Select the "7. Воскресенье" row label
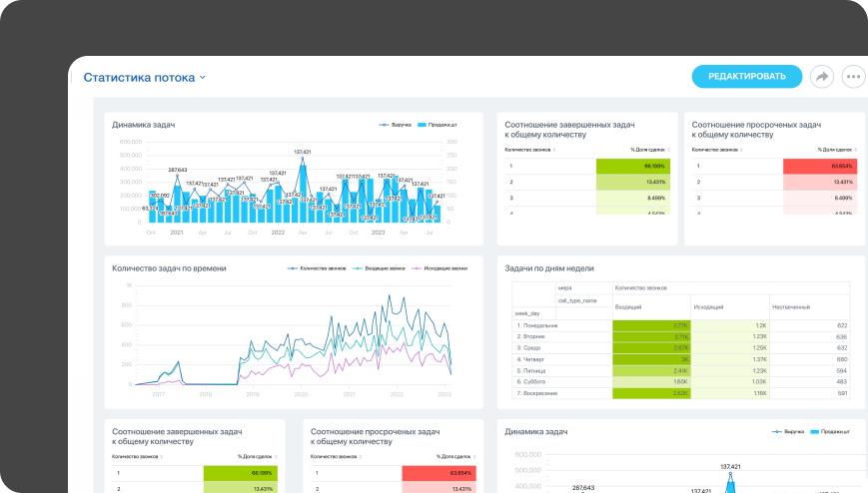This screenshot has height=493, width=868. coord(538,393)
